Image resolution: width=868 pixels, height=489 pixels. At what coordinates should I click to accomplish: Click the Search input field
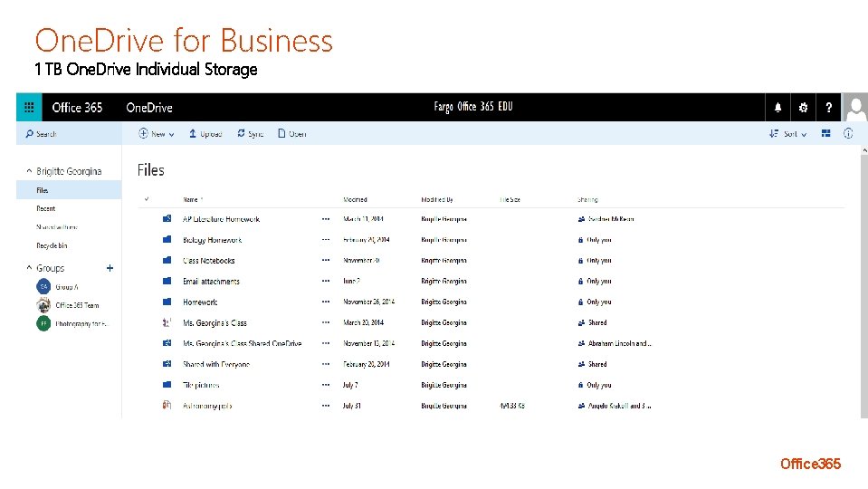(x=69, y=133)
